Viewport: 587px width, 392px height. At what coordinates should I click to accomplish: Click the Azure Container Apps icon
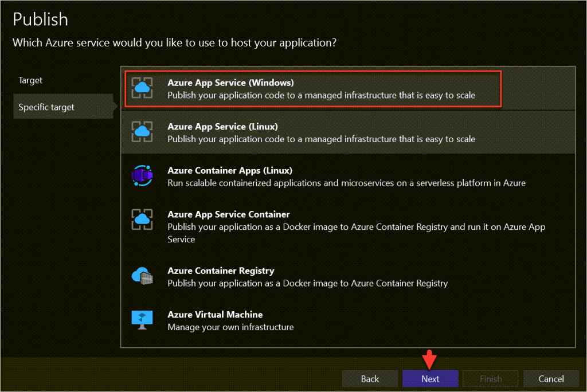tap(142, 175)
